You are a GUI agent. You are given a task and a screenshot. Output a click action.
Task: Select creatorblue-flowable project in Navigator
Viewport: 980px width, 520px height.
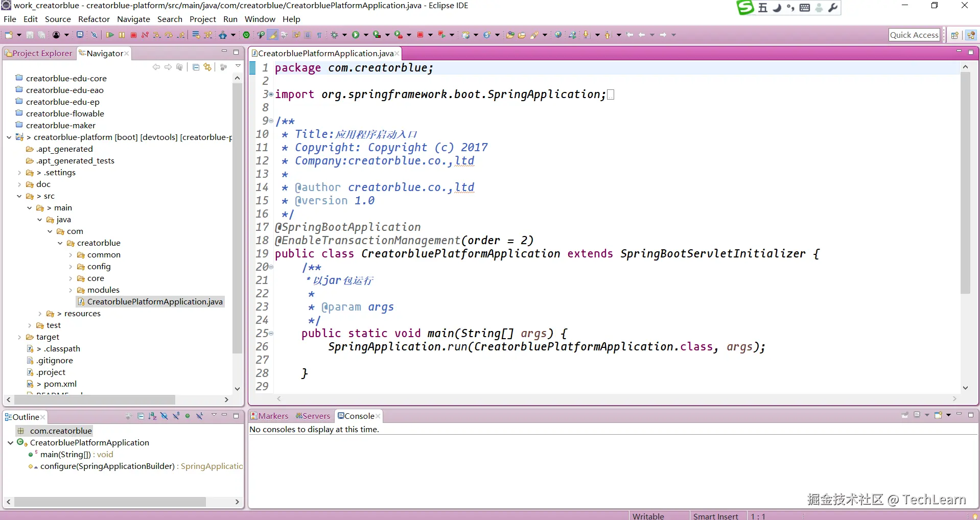click(65, 114)
